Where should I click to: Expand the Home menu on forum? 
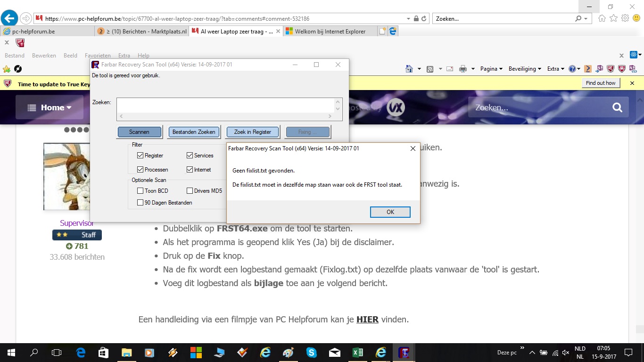click(50, 107)
